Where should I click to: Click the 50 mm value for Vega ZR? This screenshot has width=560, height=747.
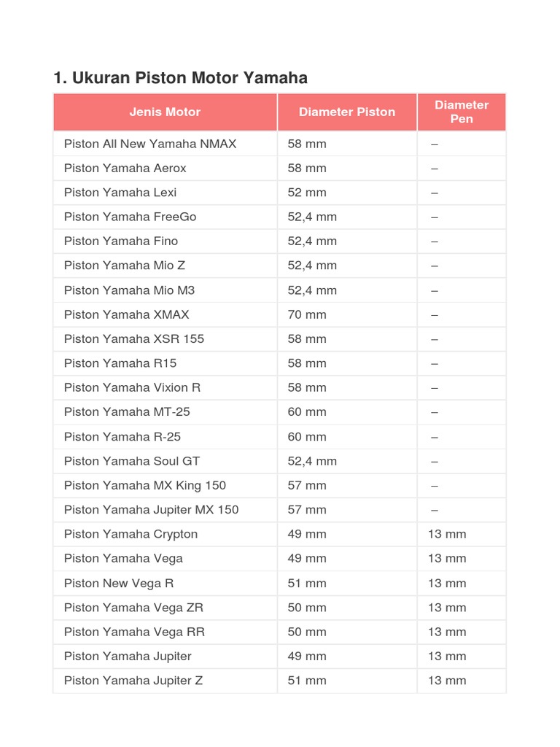pyautogui.click(x=307, y=607)
